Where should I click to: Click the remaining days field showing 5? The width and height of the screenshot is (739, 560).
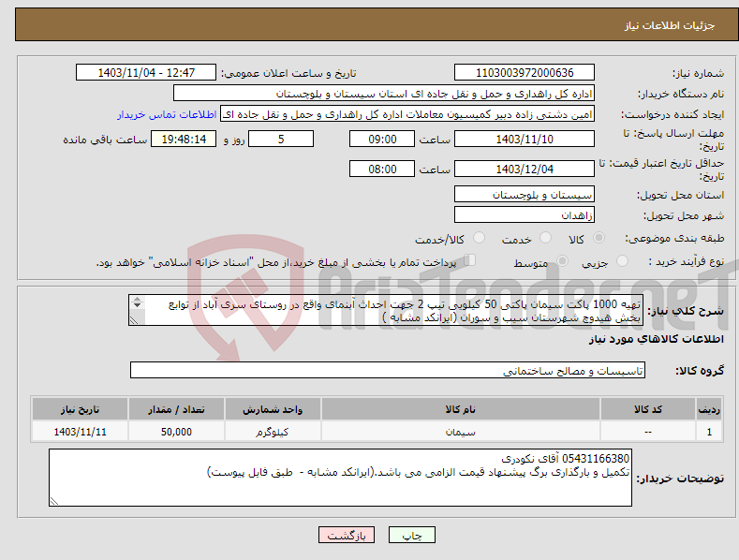pyautogui.click(x=281, y=139)
